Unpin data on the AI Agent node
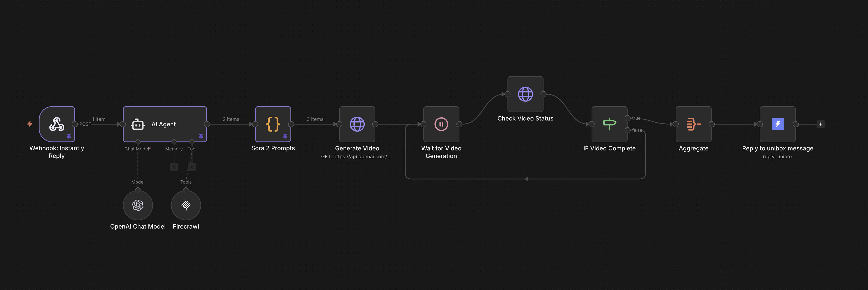The height and width of the screenshot is (290, 868). 201,136
